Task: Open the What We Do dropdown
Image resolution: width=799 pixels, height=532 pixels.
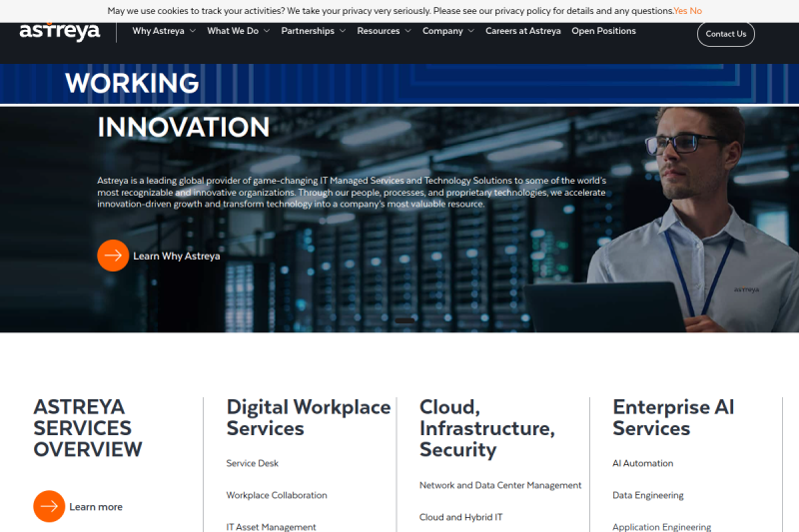Action: coord(238,31)
